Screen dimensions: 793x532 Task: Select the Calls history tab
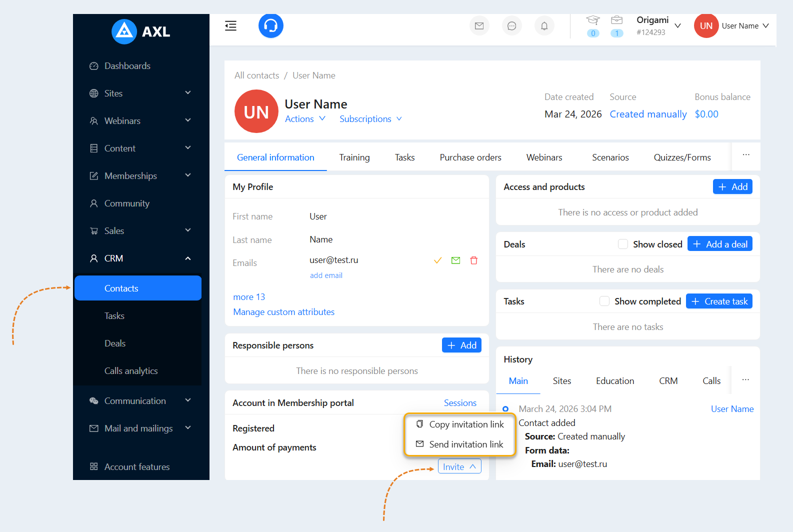pos(711,381)
